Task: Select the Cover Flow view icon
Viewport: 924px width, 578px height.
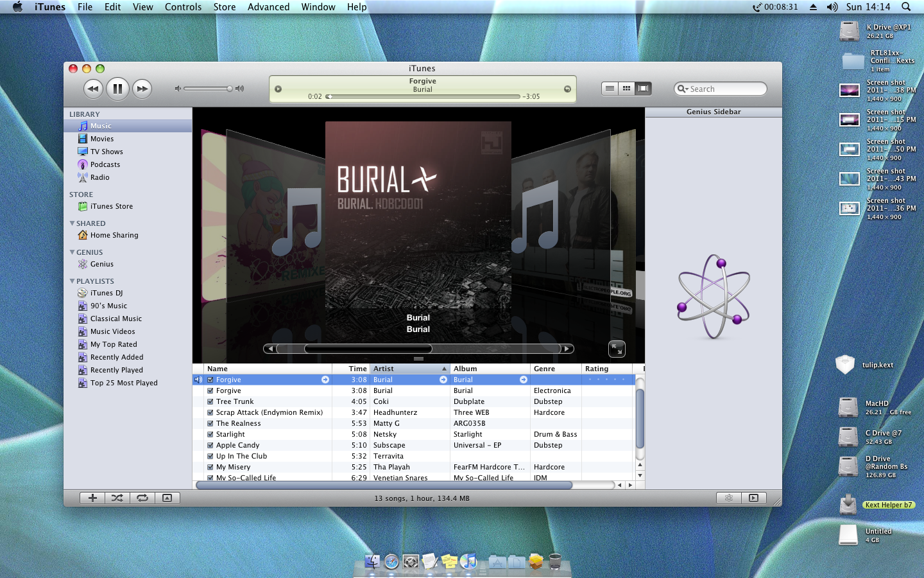Action: 643,89
